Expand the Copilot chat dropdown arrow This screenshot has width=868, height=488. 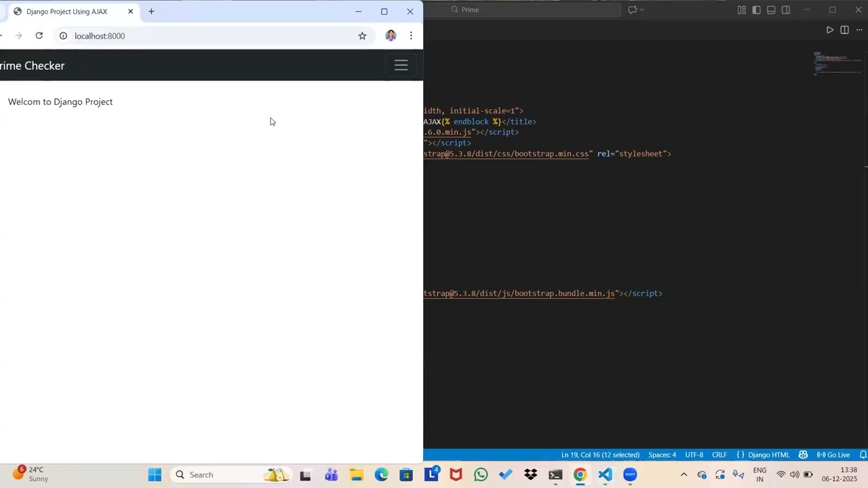pos(642,9)
